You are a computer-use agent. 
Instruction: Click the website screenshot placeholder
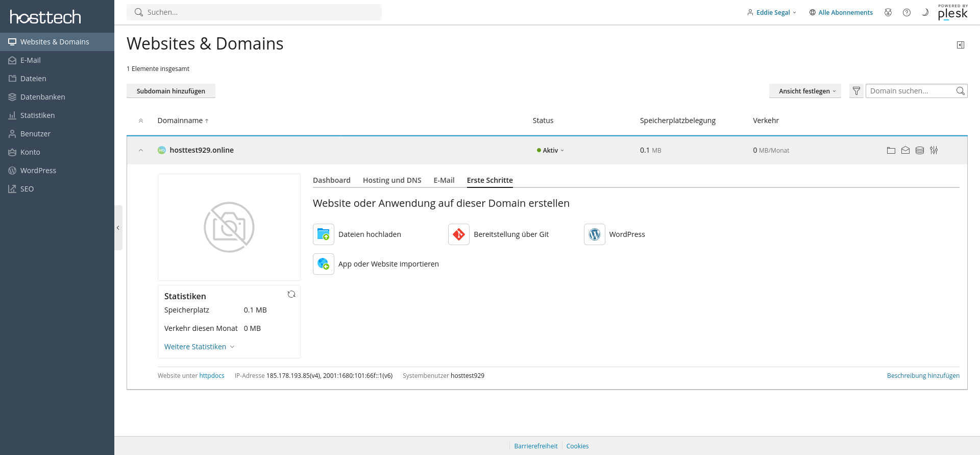[229, 227]
